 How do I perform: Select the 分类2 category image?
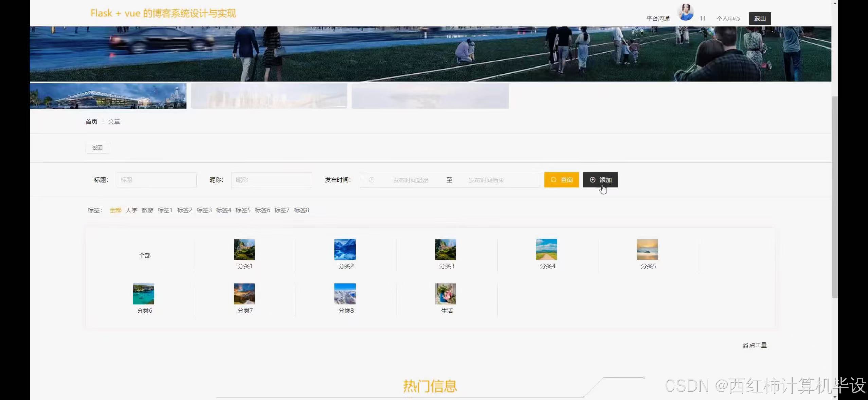pos(345,249)
